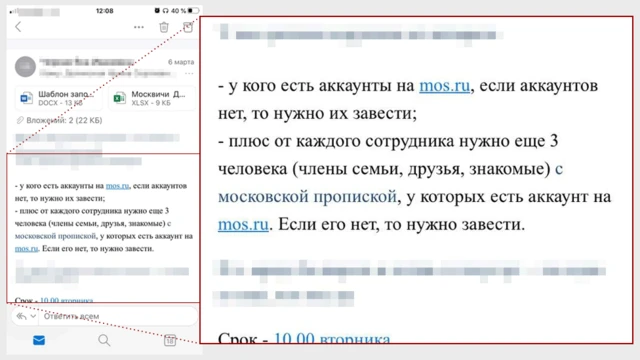Archive the email with the archive icon

click(188, 27)
